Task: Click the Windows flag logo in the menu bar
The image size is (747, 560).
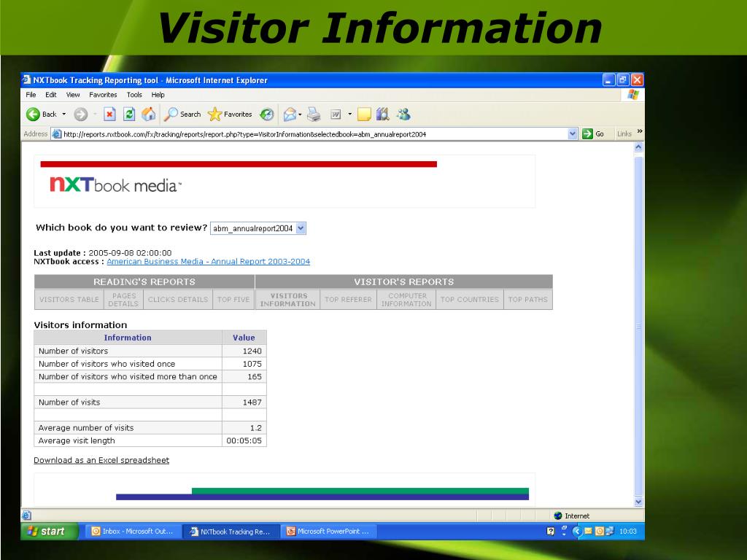Action: 633,95
